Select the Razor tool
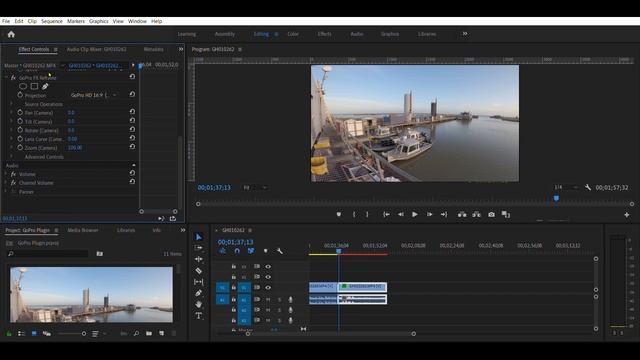 point(199,270)
